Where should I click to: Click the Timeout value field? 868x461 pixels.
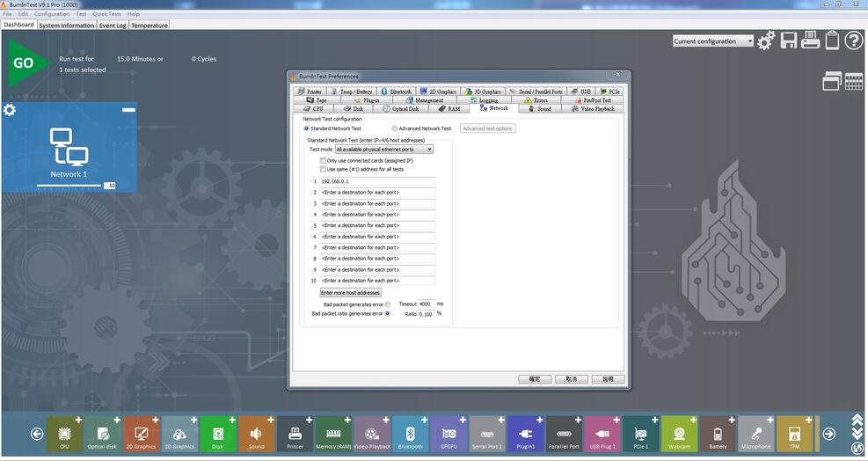tap(427, 304)
